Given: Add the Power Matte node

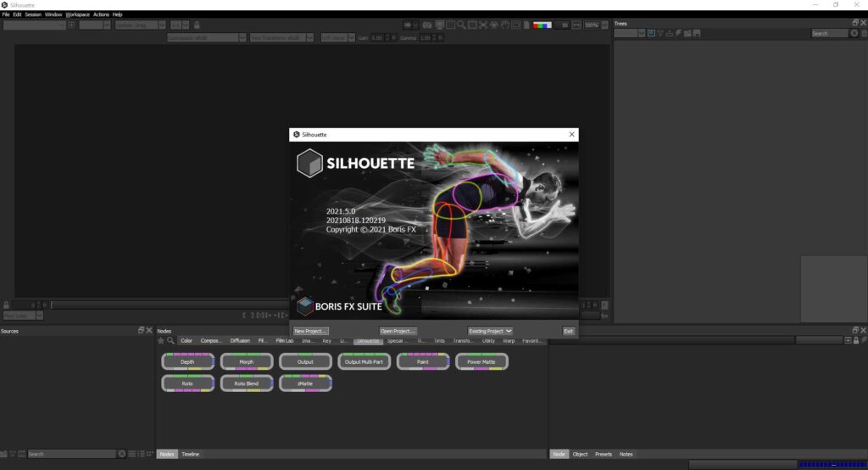Looking at the screenshot, I should tap(481, 362).
